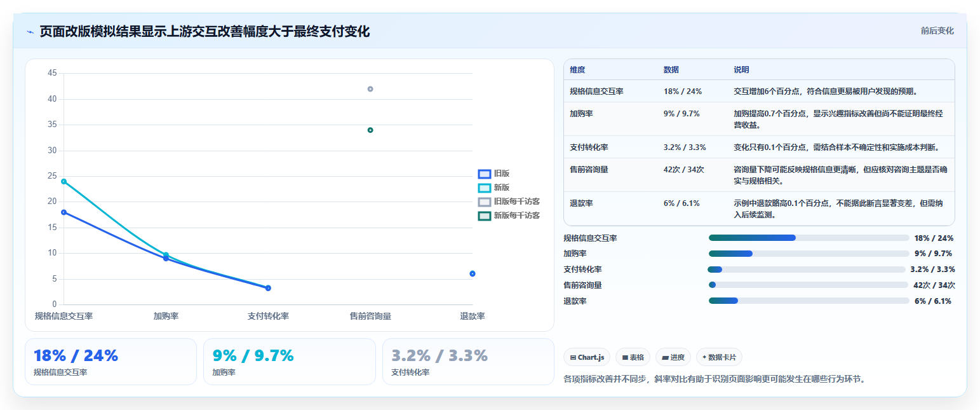Viewport: 980px width, 410px height.
Task: Click the 进度 chip icon
Action: [x=665, y=358]
